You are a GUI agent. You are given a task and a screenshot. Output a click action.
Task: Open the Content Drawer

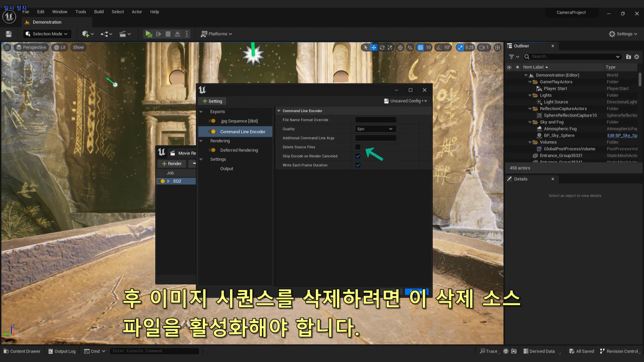[22, 351]
